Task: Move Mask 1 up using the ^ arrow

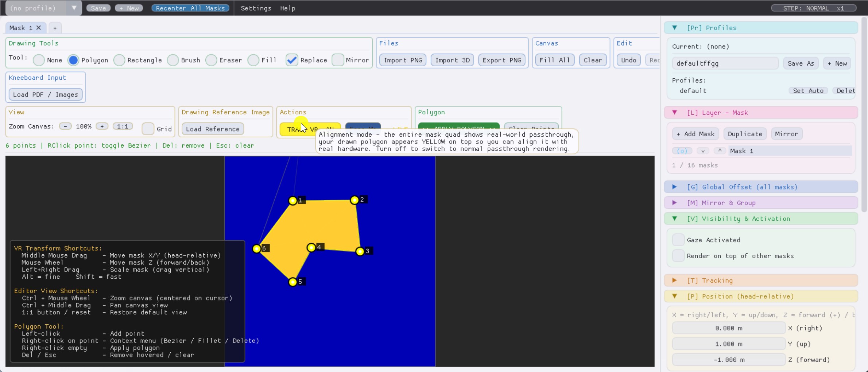Action: point(719,150)
